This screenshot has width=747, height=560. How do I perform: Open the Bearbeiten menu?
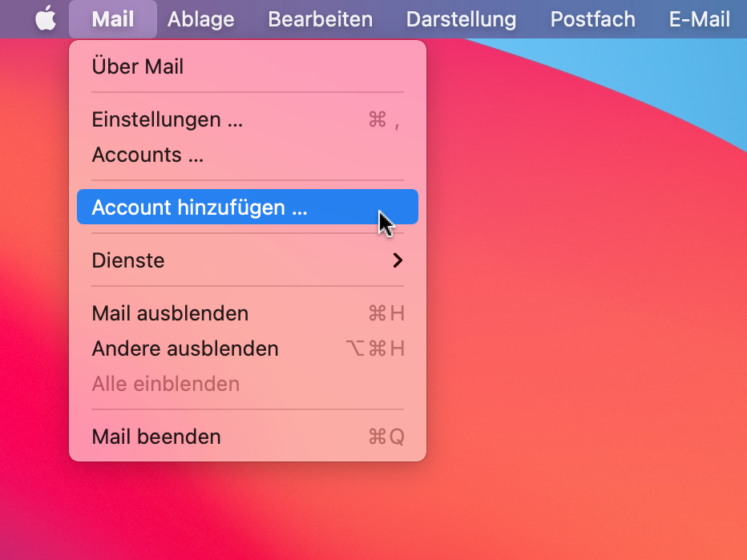tap(320, 19)
